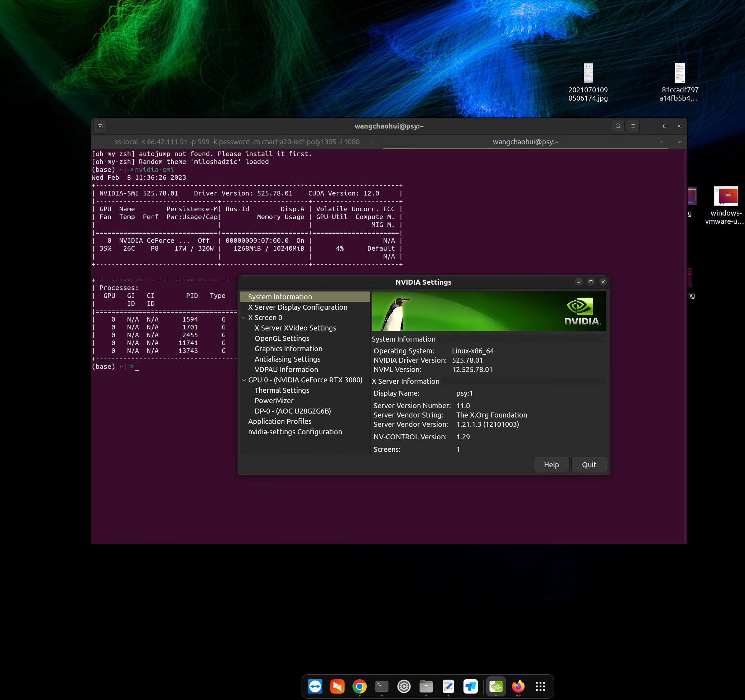Launch the Text Editor from the dock
The image size is (745, 700).
(448, 686)
